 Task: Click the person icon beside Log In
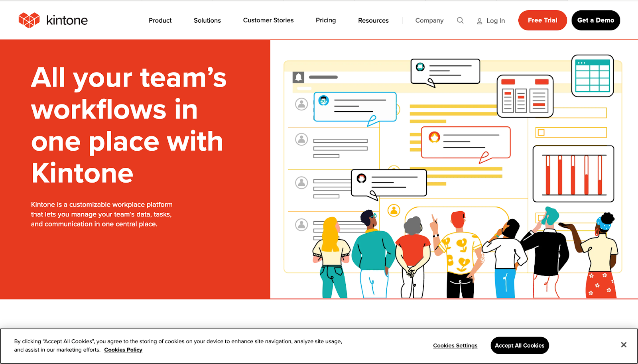478,21
